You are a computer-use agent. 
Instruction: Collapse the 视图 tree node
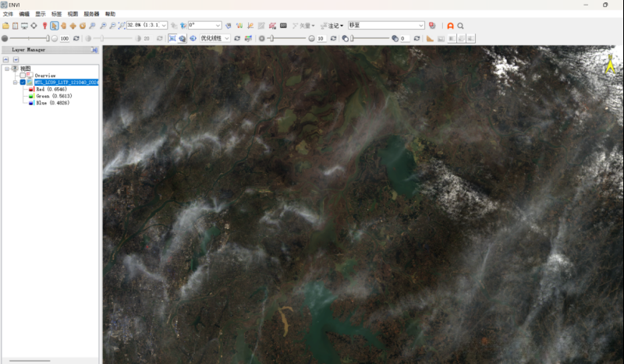pos(6,69)
